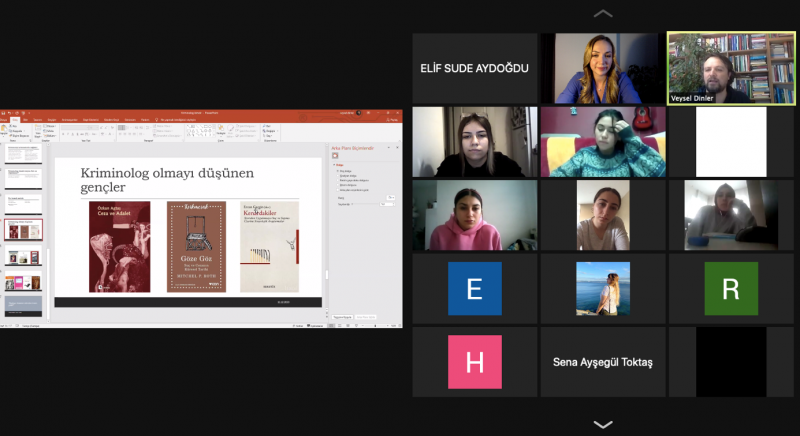800x436 pixels.
Task: Click the pink H participant avatar
Action: 474,361
